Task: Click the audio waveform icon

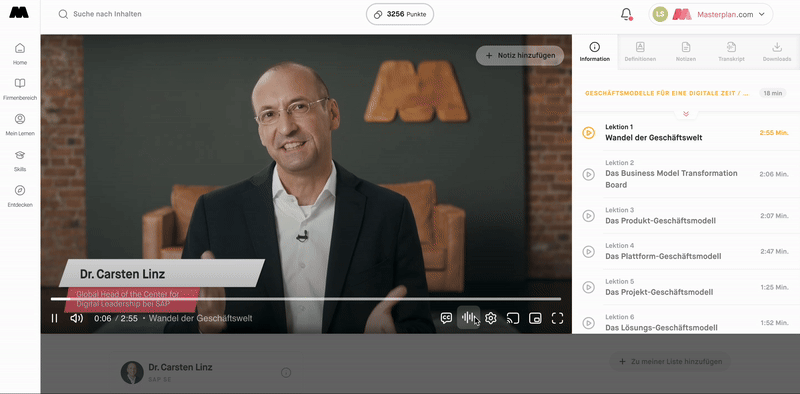Action: tap(468, 318)
